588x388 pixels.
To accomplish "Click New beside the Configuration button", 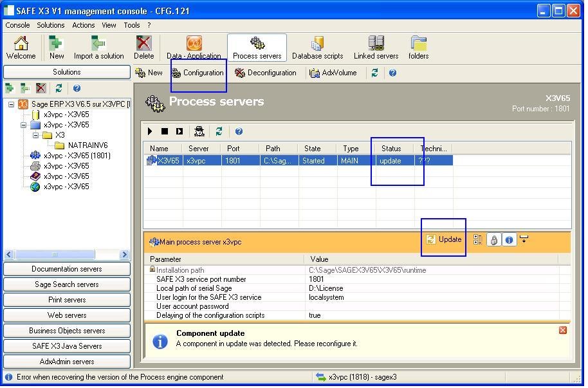I will click(149, 73).
